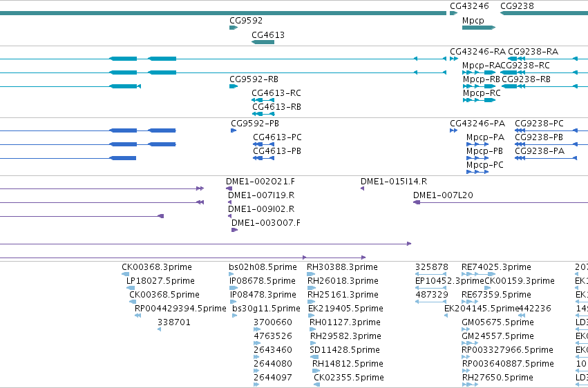Select protein Mpcp-PC

pos(485,165)
